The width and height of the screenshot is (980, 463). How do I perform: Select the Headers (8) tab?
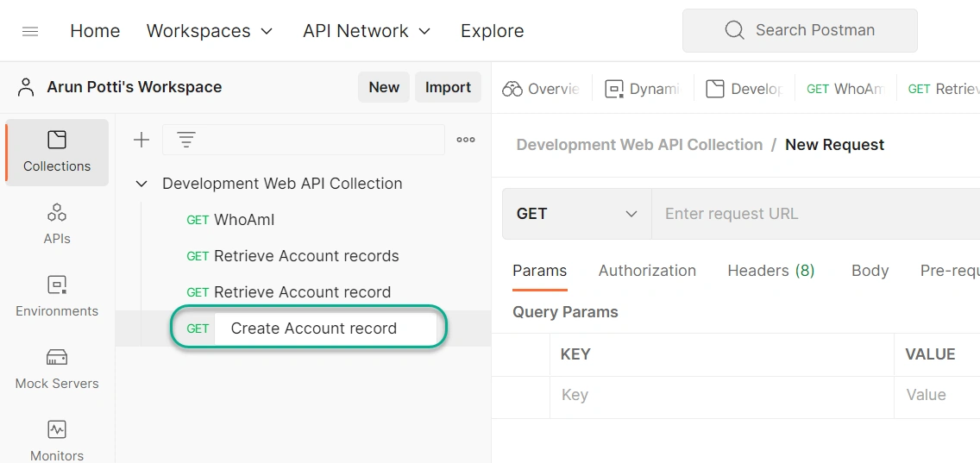coord(770,271)
